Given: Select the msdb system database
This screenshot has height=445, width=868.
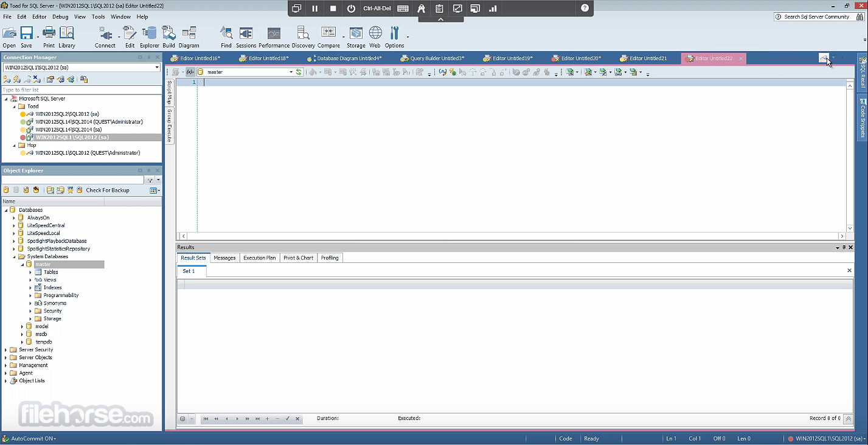Looking at the screenshot, I should tap(41, 334).
